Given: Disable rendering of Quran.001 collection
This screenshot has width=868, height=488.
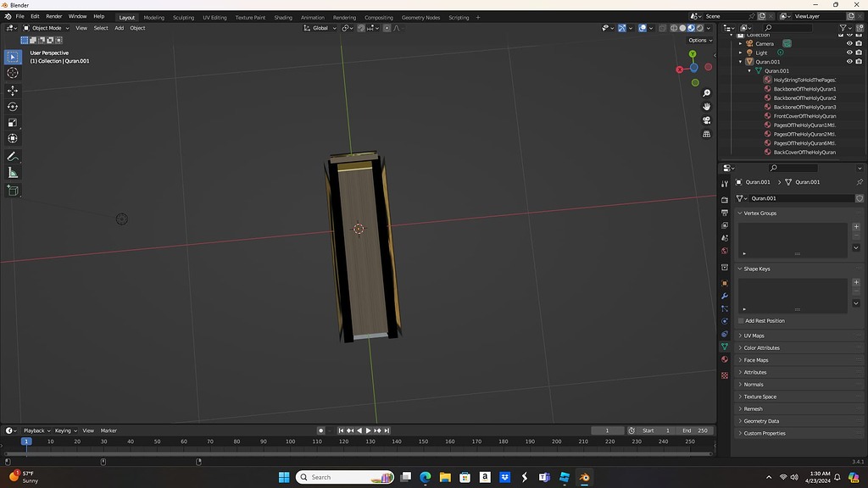Looking at the screenshot, I should click(859, 61).
